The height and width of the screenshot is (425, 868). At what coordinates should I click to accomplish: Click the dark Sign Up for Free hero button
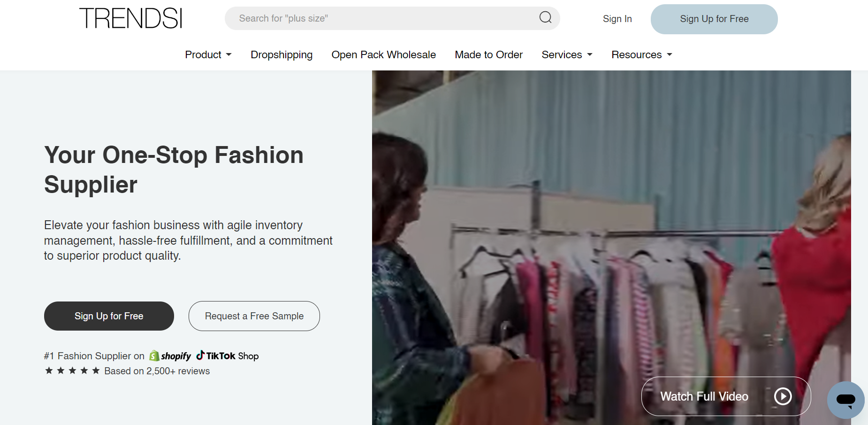click(x=109, y=316)
